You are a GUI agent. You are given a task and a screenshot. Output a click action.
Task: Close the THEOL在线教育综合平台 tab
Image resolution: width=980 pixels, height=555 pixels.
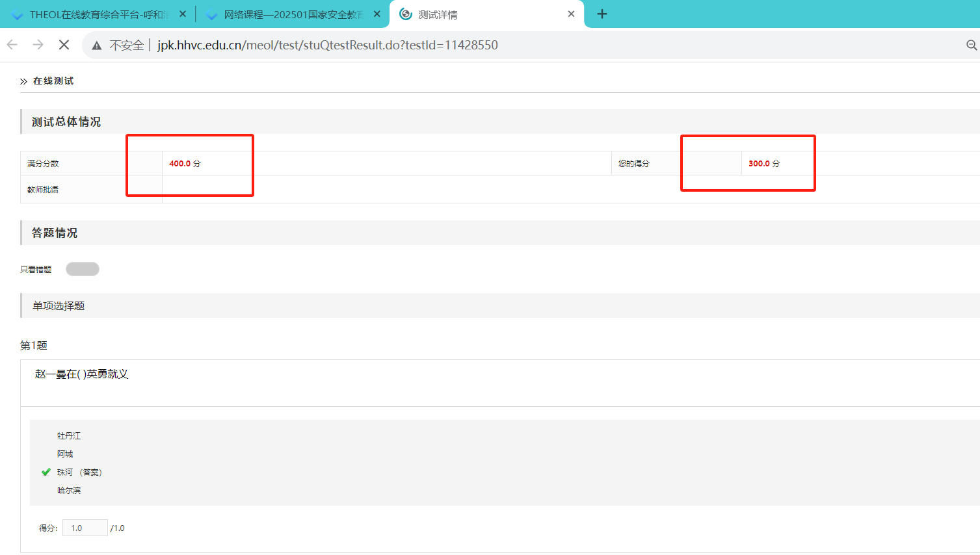[x=183, y=14]
